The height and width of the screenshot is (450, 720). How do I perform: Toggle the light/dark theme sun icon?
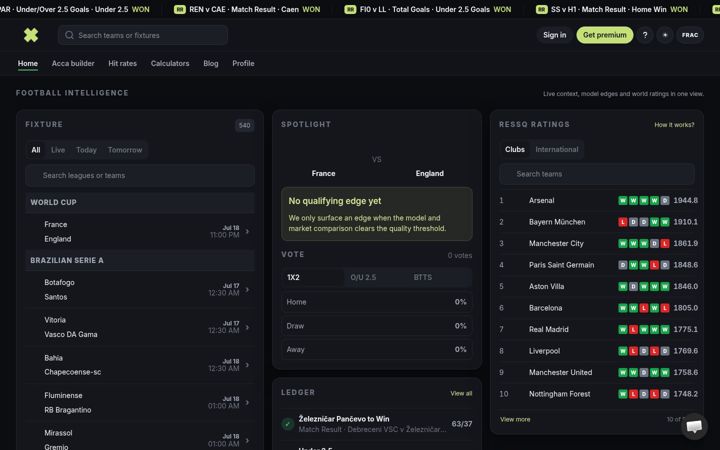tap(664, 35)
